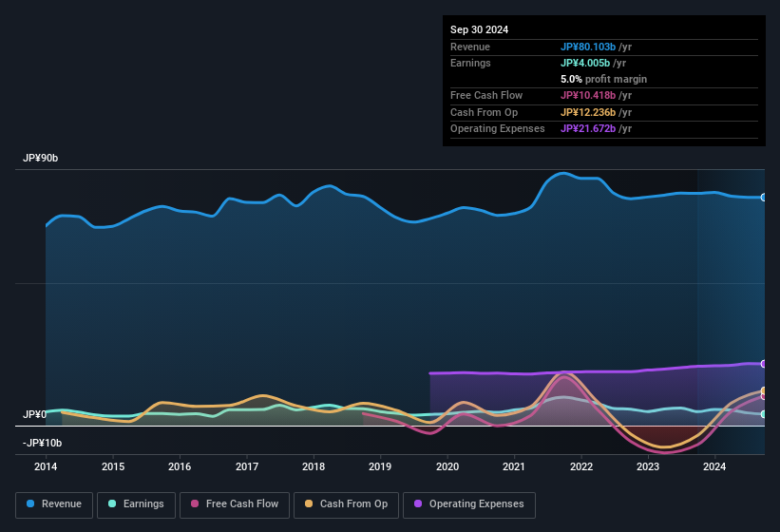The image size is (780, 532).
Task: Click the 2016 x-axis label
Action: (x=180, y=466)
